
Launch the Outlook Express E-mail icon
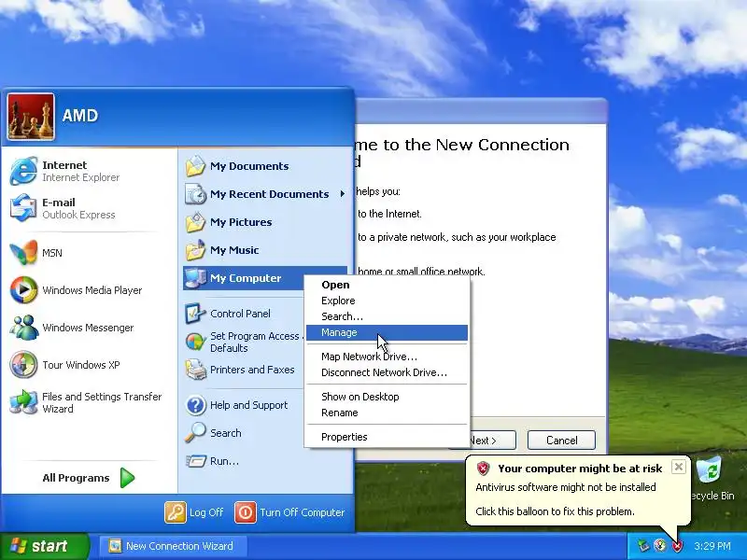[x=23, y=207]
